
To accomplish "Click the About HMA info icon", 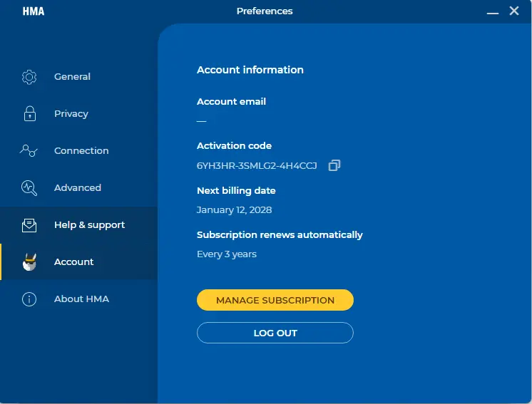I will pos(29,299).
